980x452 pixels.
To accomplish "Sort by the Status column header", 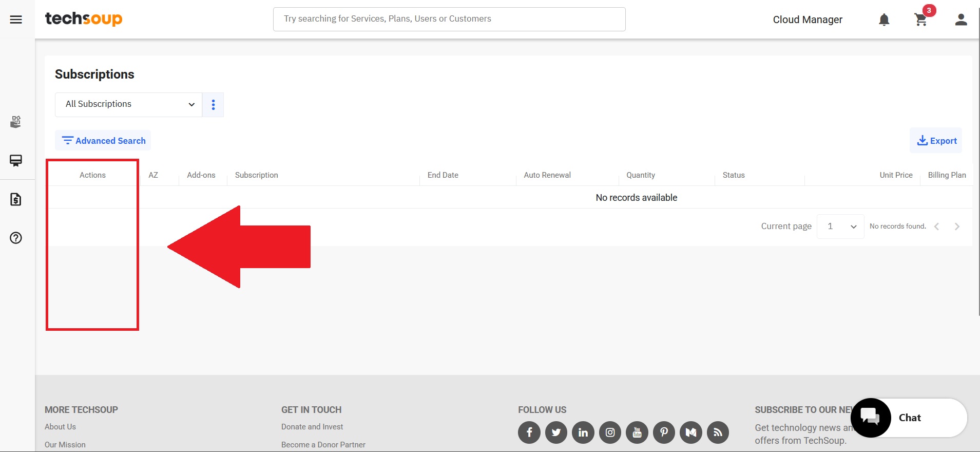I will 734,175.
